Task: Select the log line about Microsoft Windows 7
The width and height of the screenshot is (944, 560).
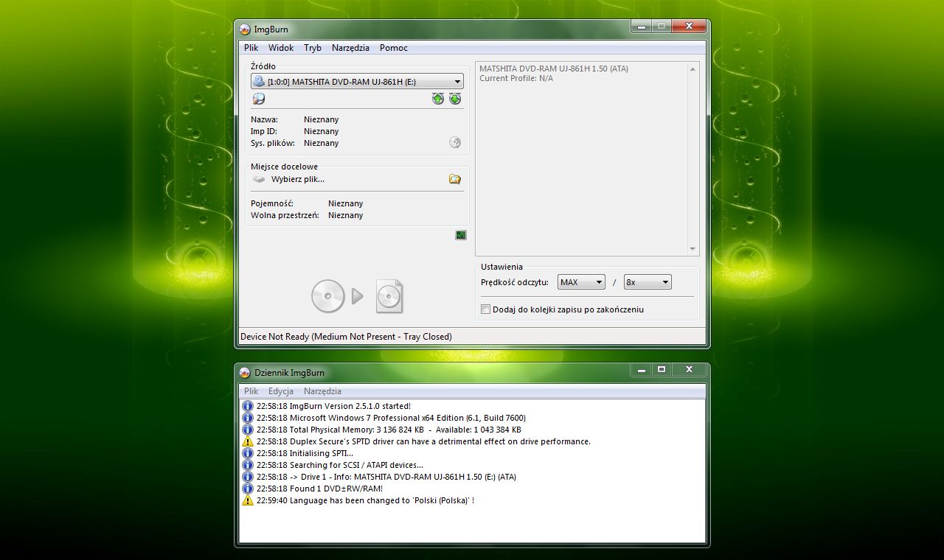Action: (391, 418)
